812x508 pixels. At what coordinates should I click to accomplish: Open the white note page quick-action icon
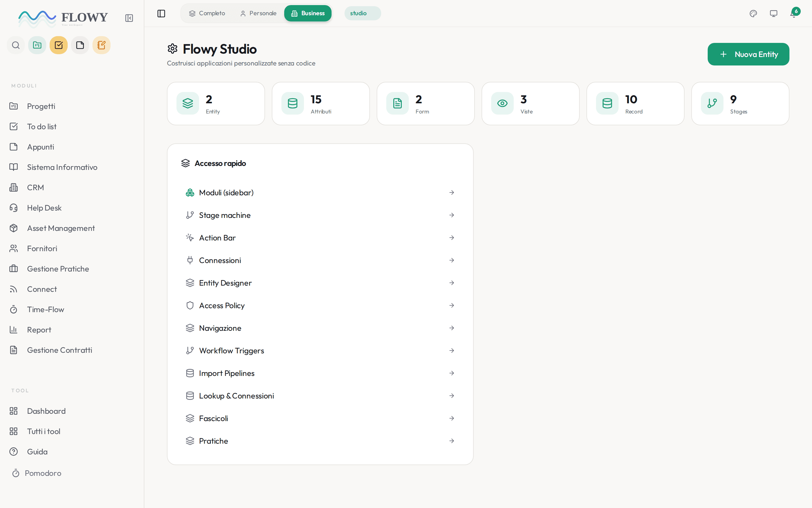[80, 45]
